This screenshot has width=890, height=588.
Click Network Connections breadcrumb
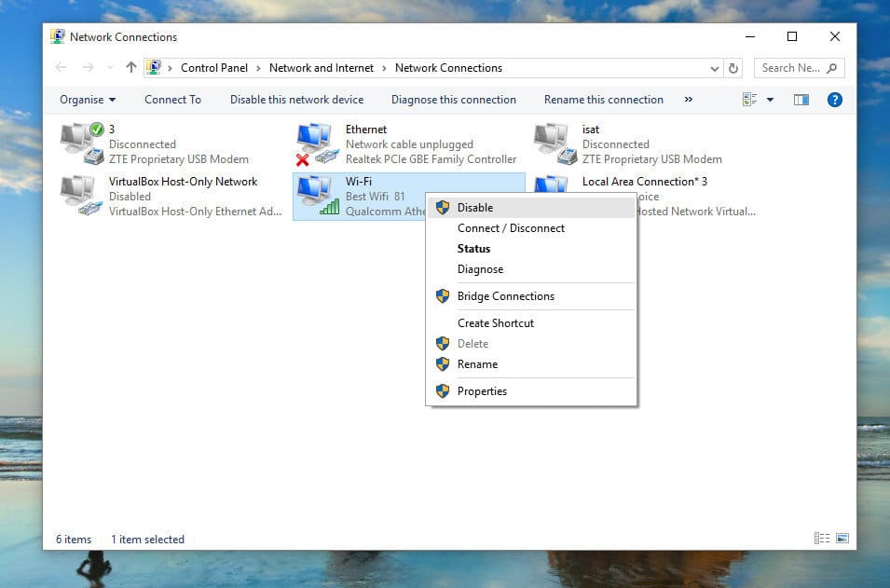pyautogui.click(x=448, y=68)
